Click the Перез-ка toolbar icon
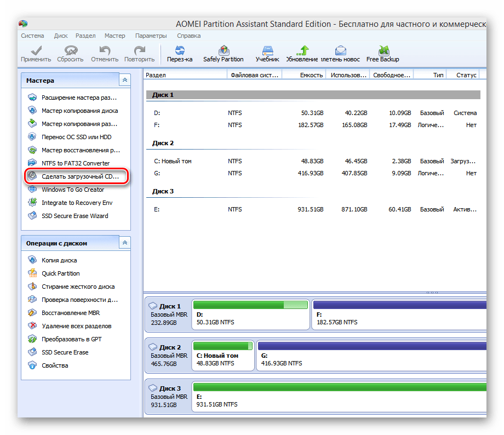Image resolution: width=504 pixels, height=435 pixels. 180,53
